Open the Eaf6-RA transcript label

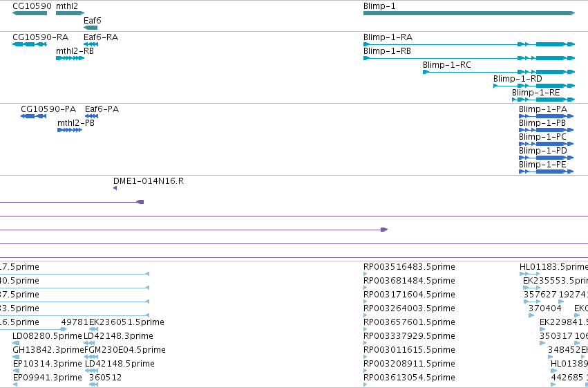pos(101,37)
